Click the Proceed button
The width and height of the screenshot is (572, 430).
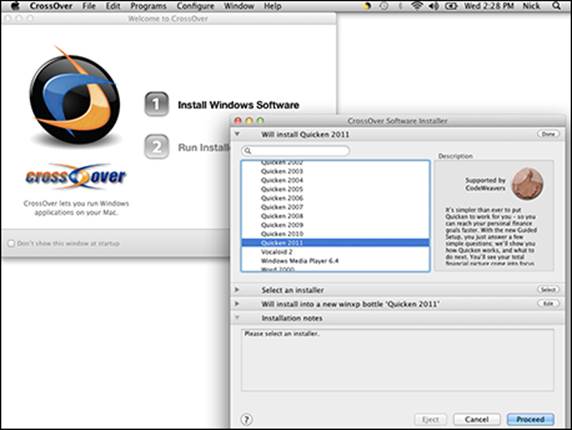click(x=530, y=419)
